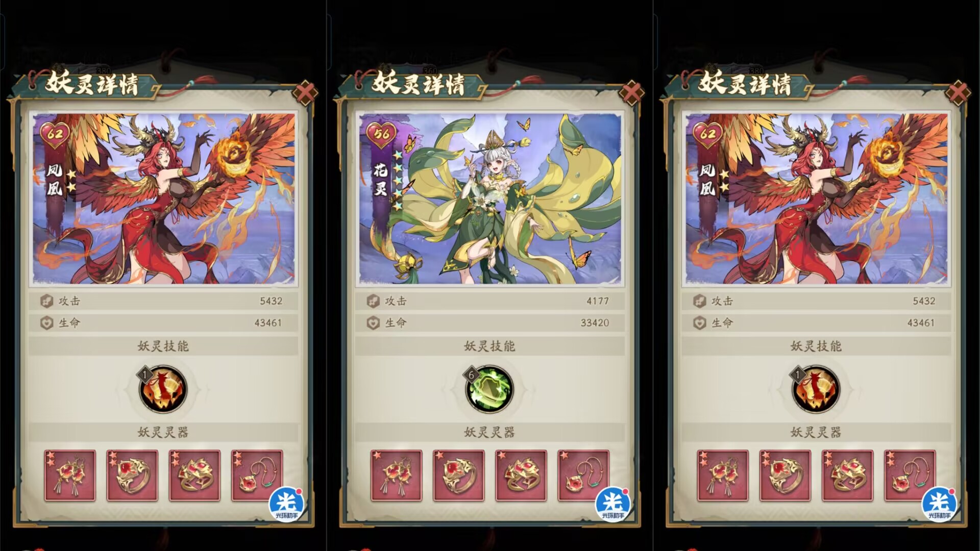Select the bracelet artifact in middle panel

coord(521,475)
